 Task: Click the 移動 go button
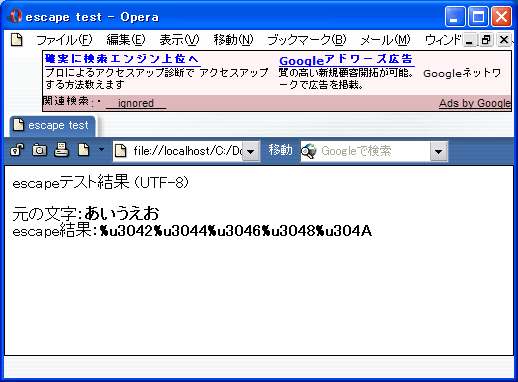point(280,150)
